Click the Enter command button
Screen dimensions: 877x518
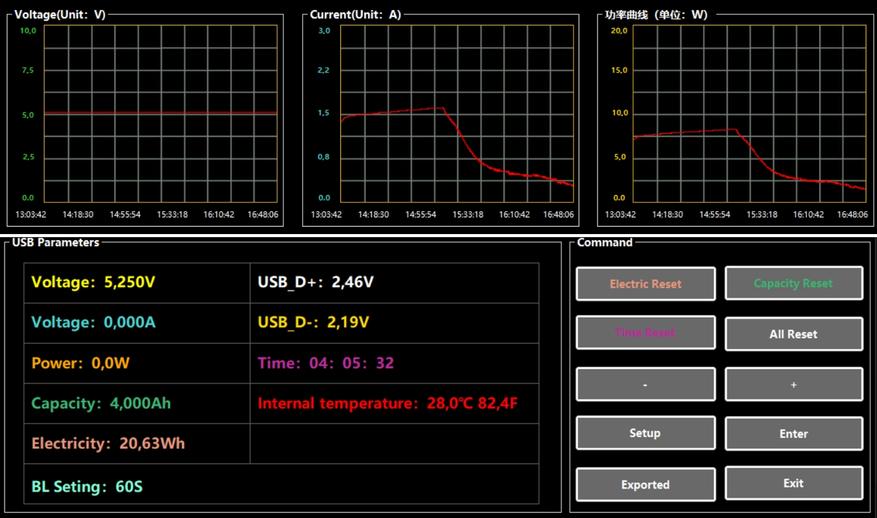pyautogui.click(x=794, y=434)
